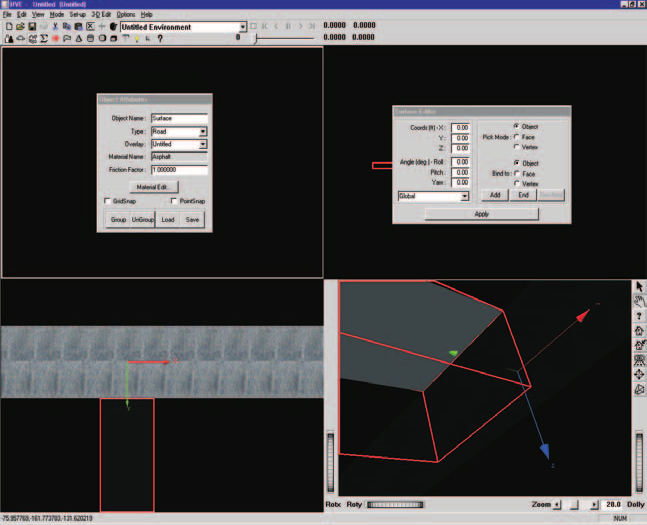Click the save disk icon in toolbar

point(32,26)
